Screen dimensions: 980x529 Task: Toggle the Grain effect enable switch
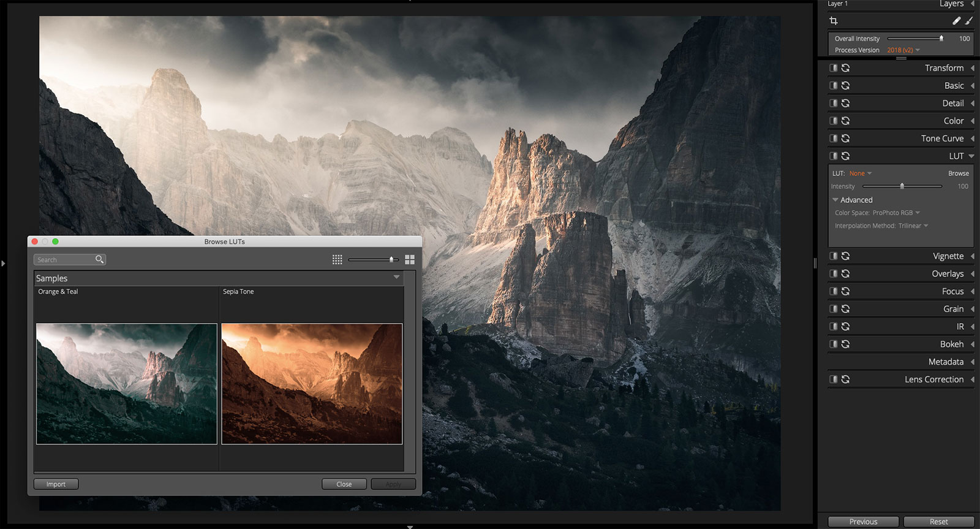click(x=833, y=309)
